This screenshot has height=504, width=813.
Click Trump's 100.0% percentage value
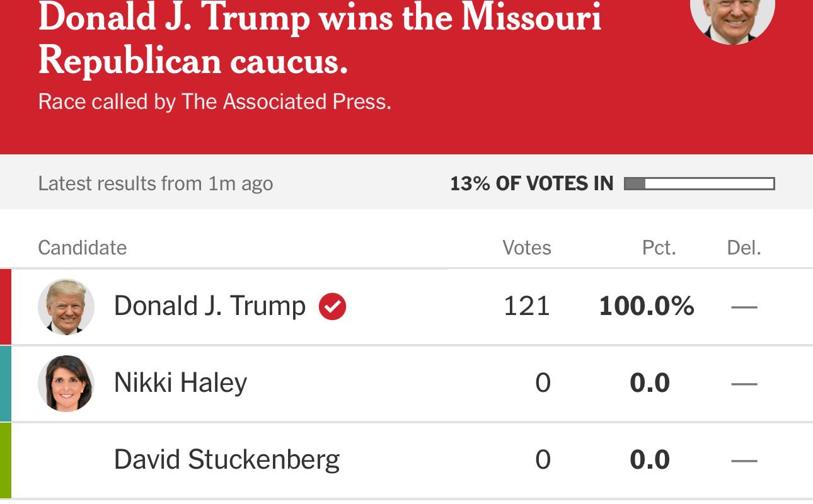(x=646, y=307)
